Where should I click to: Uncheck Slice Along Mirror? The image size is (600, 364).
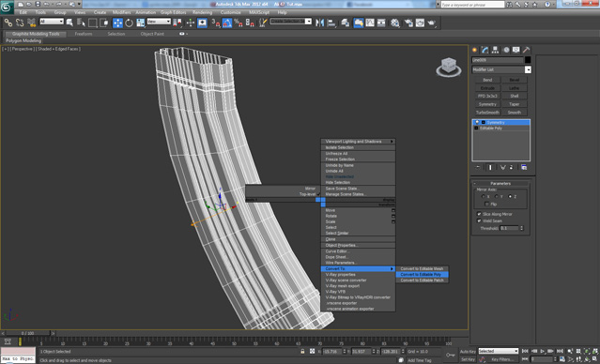click(x=479, y=214)
